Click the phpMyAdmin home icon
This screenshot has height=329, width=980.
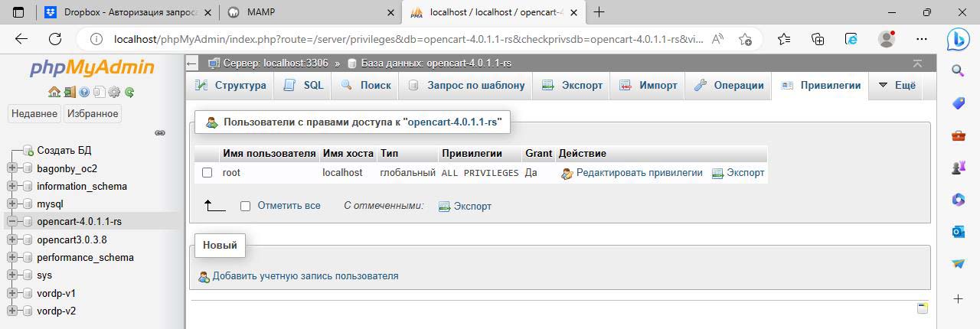click(x=54, y=93)
